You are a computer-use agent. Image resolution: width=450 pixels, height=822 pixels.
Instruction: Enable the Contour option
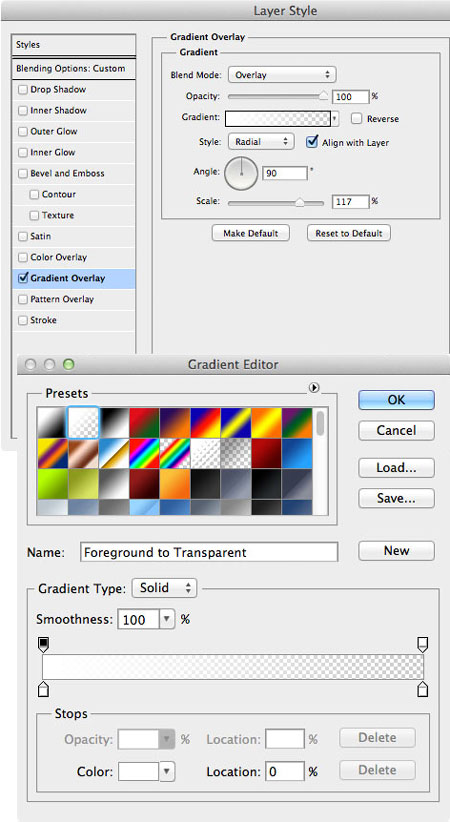click(34, 194)
